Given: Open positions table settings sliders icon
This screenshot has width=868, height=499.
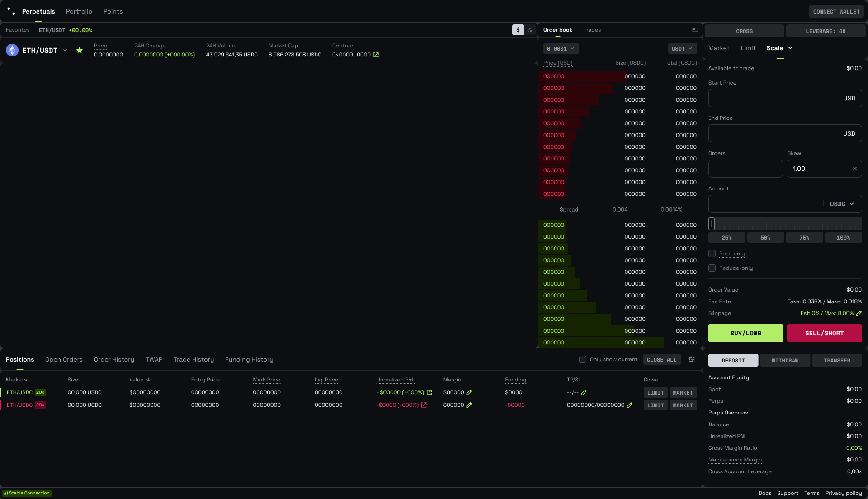Looking at the screenshot, I should pos(692,359).
